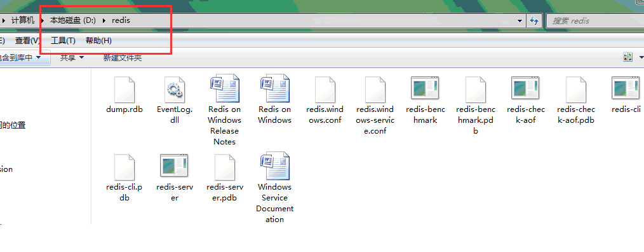Screen dimensions: 644x252
Task: Select the redis.windows-service.conf file icon
Action: 375,89
